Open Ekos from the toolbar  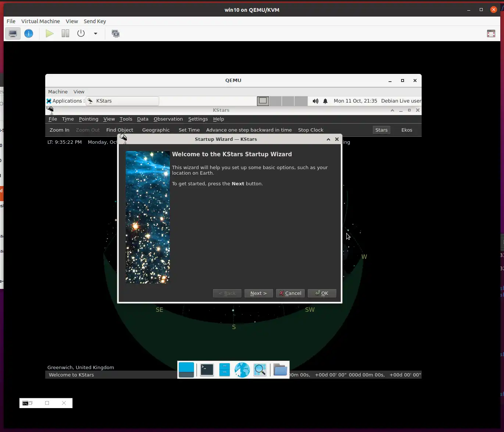point(407,130)
